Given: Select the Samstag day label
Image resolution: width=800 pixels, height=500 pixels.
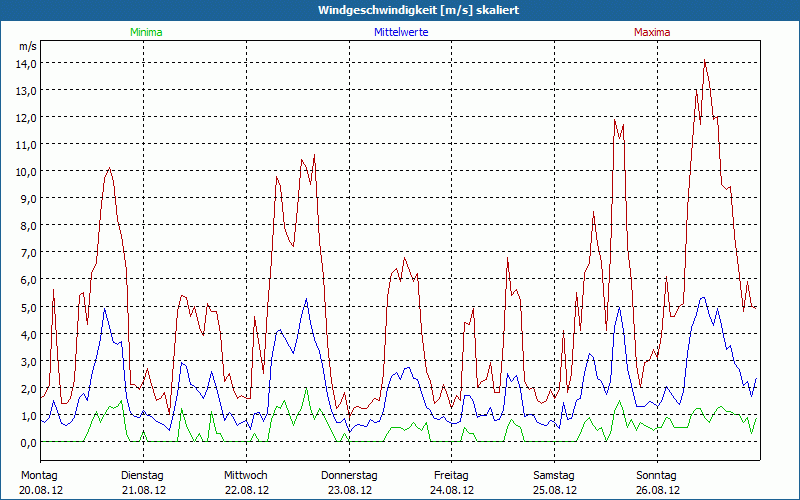Looking at the screenshot, I should click(554, 475).
